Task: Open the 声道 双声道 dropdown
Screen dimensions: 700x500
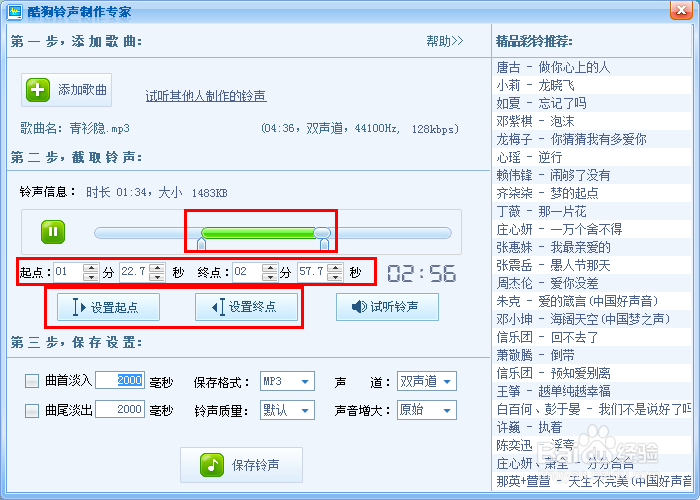Action: (x=427, y=381)
